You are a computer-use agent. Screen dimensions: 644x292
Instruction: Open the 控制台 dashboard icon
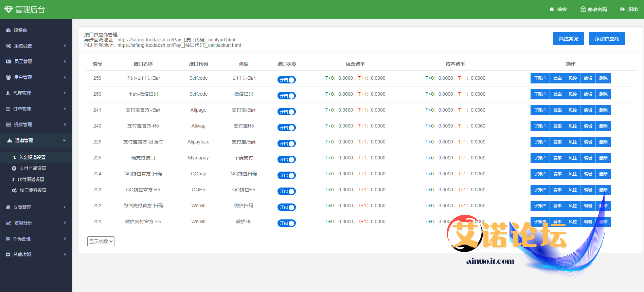pyautogui.click(x=8, y=30)
